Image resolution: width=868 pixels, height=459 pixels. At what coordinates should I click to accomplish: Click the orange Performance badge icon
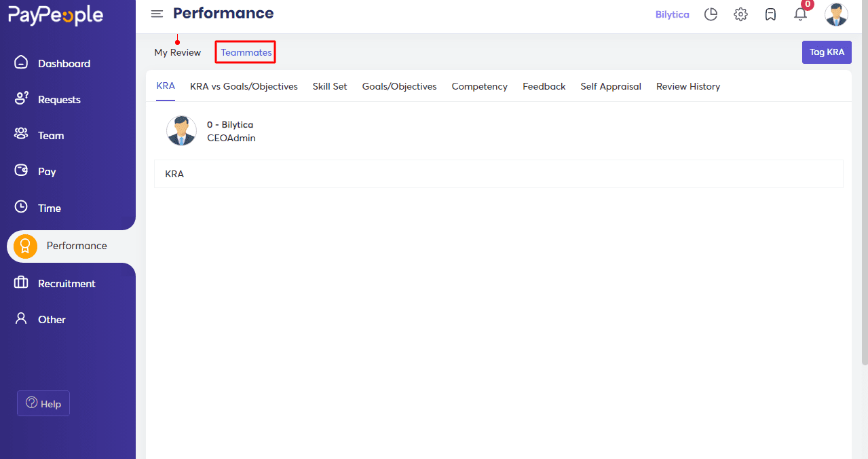[25, 246]
